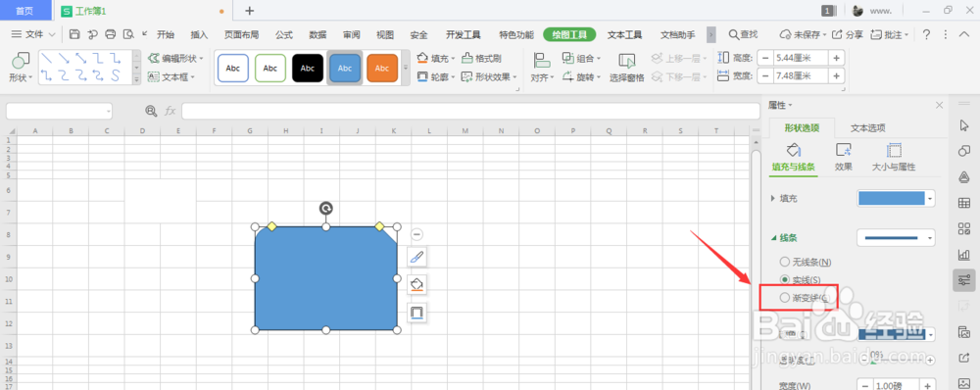Image resolution: width=980 pixels, height=390 pixels.
Task: Switch to the 文本工具 text tools tab
Action: tap(625, 34)
